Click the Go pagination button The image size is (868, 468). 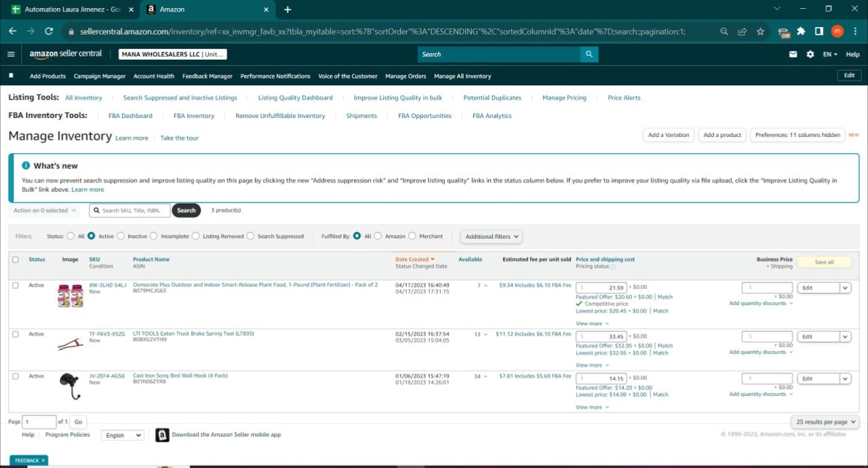78,422
